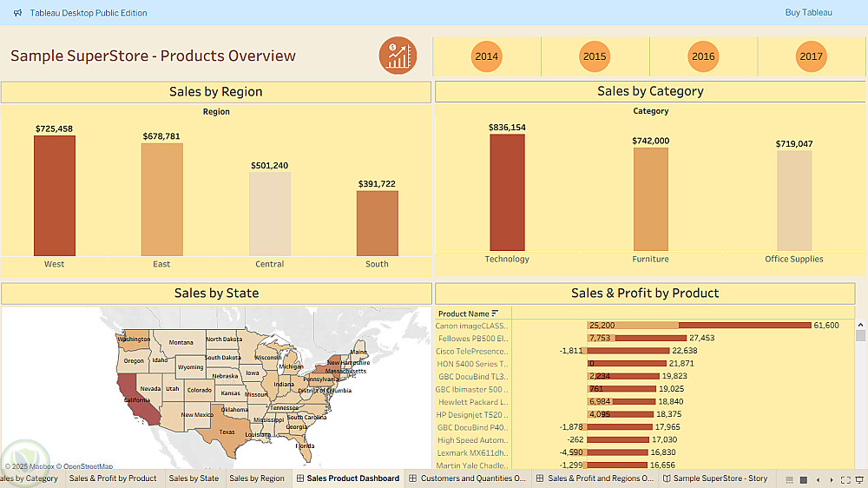Select the Cisco TelePresence product row label
The height and width of the screenshot is (488, 868).
pyautogui.click(x=471, y=351)
